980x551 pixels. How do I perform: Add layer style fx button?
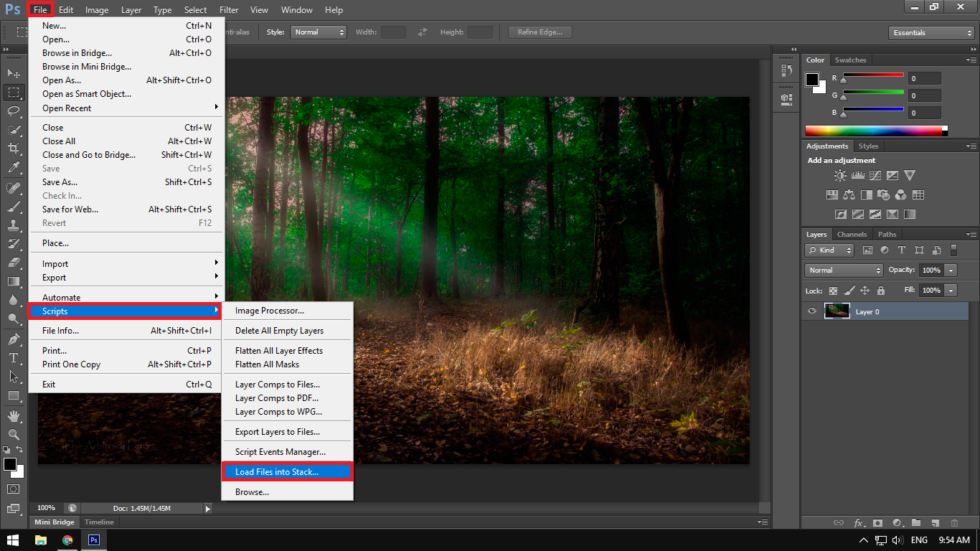pos(857,523)
